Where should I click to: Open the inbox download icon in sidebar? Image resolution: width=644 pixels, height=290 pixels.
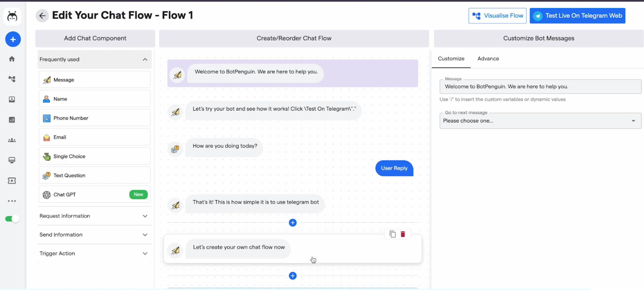(12, 99)
